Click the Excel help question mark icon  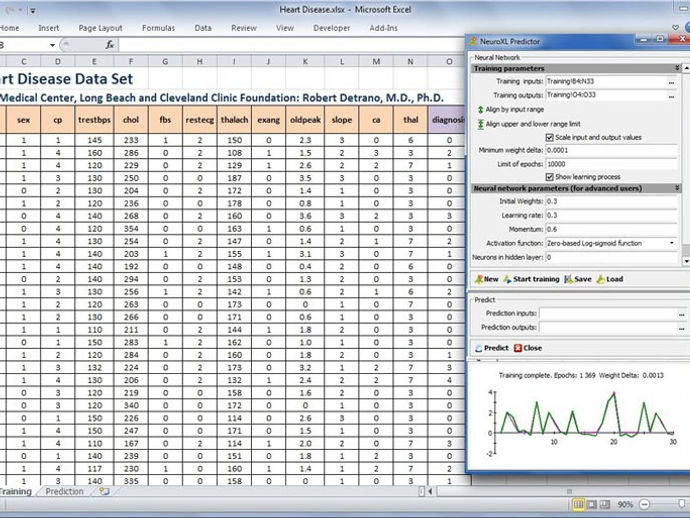pyautogui.click(x=688, y=28)
